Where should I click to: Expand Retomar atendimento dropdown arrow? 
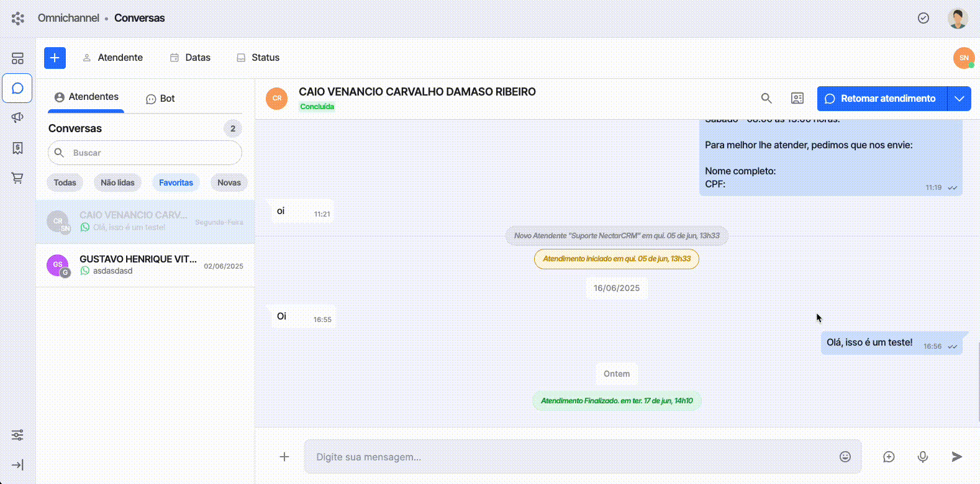click(960, 99)
